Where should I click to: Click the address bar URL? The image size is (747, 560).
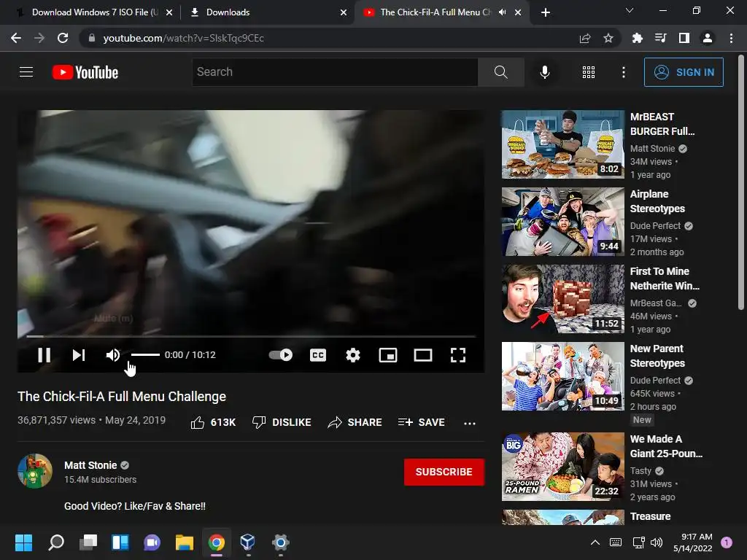pos(183,38)
